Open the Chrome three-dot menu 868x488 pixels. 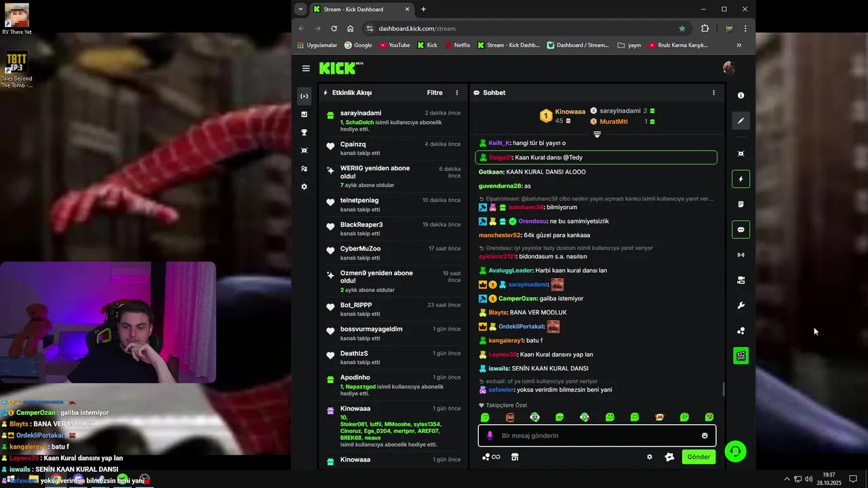click(745, 28)
